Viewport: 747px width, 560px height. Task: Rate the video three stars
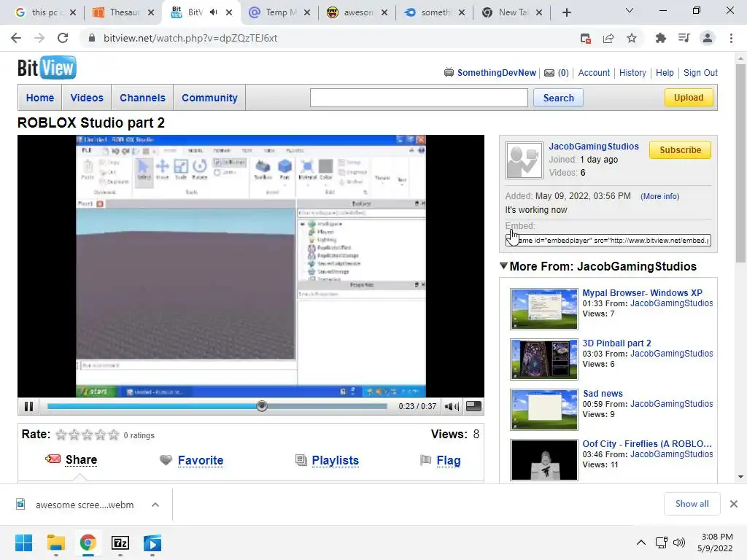tap(88, 435)
